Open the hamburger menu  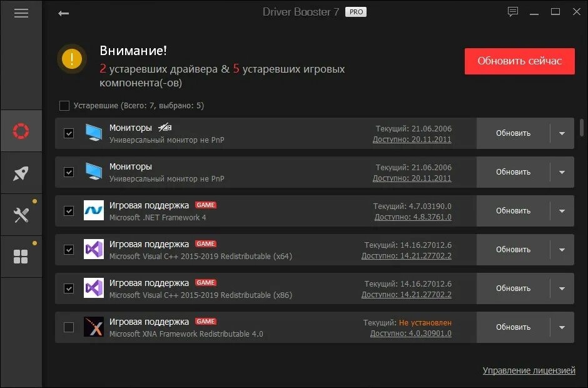click(x=21, y=14)
